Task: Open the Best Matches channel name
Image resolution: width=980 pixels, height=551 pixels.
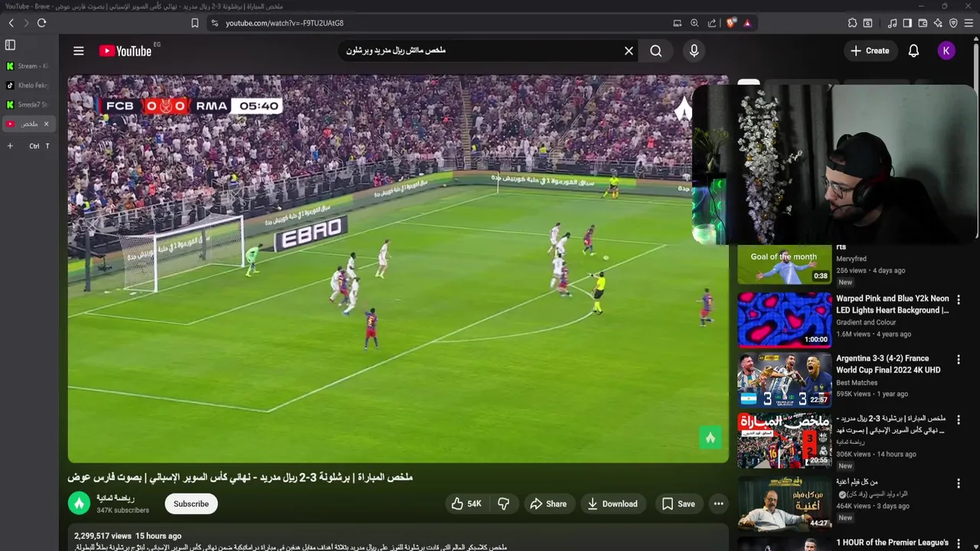Action: tap(857, 383)
